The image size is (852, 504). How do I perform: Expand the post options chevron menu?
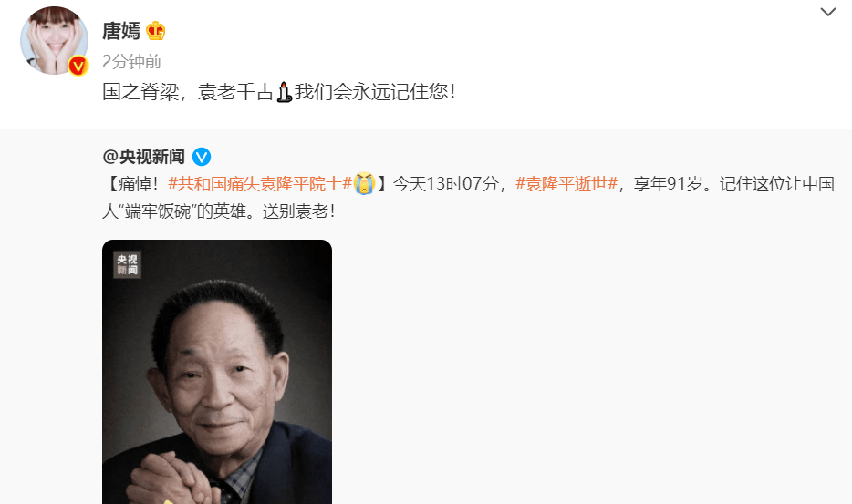[827, 12]
